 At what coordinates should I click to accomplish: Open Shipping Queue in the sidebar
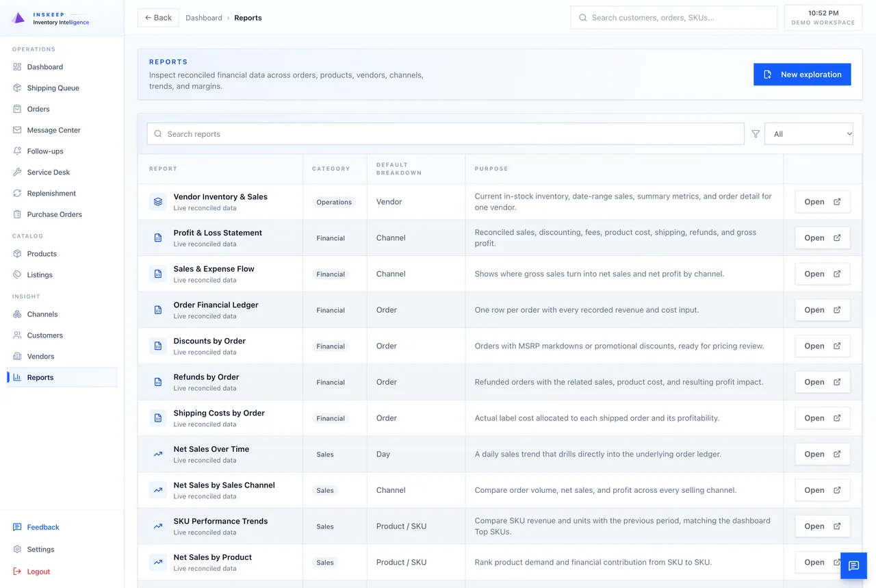pyautogui.click(x=62, y=88)
